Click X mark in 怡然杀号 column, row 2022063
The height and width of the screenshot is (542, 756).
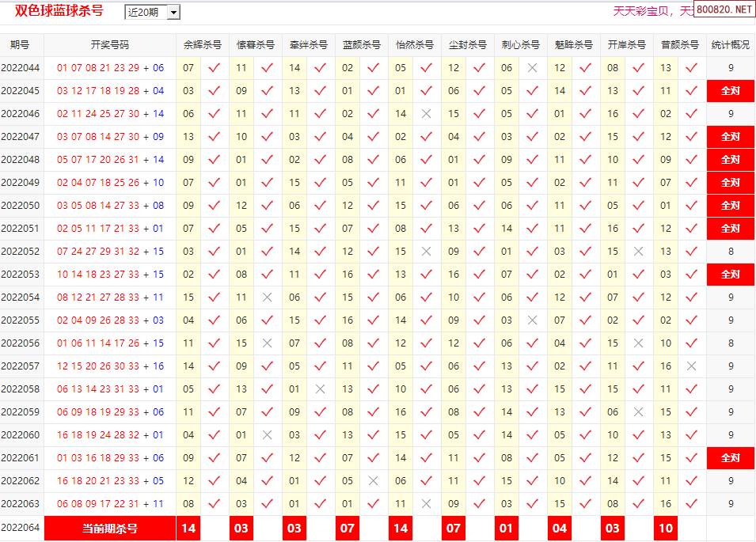(426, 504)
